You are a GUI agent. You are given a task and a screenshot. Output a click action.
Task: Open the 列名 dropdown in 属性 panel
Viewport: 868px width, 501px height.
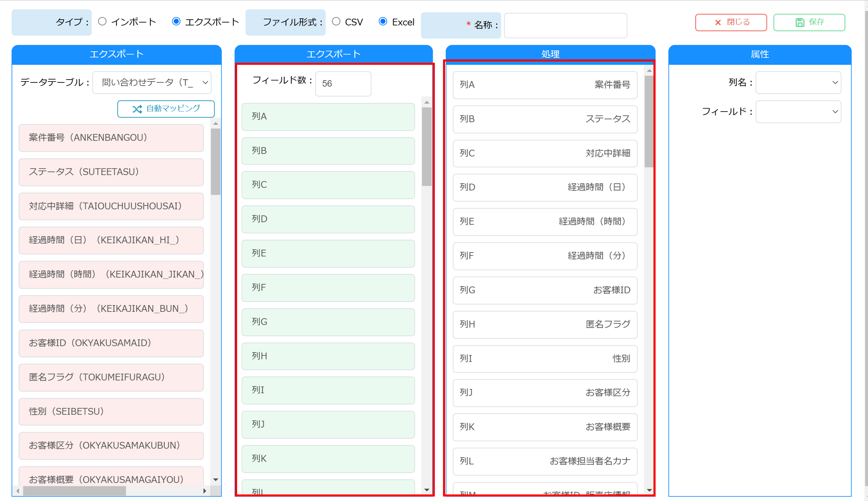tap(798, 82)
